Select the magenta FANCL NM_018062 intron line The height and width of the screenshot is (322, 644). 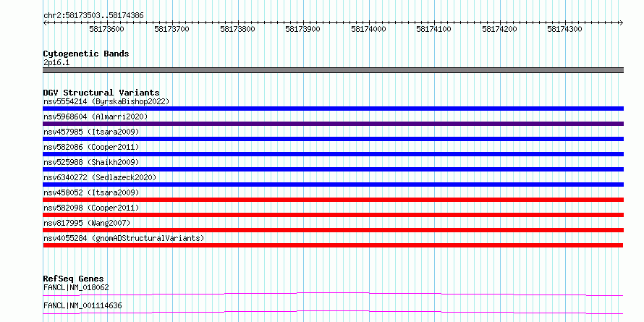pyautogui.click(x=333, y=294)
